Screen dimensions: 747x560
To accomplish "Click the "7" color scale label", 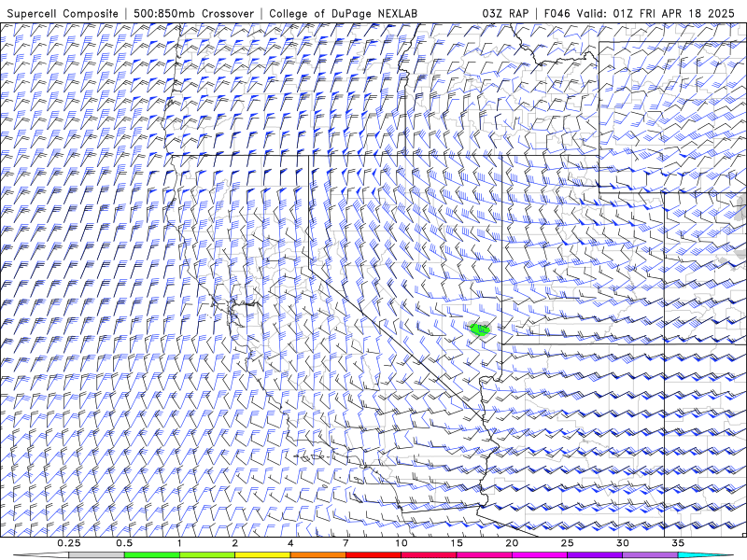I will 345,543.
